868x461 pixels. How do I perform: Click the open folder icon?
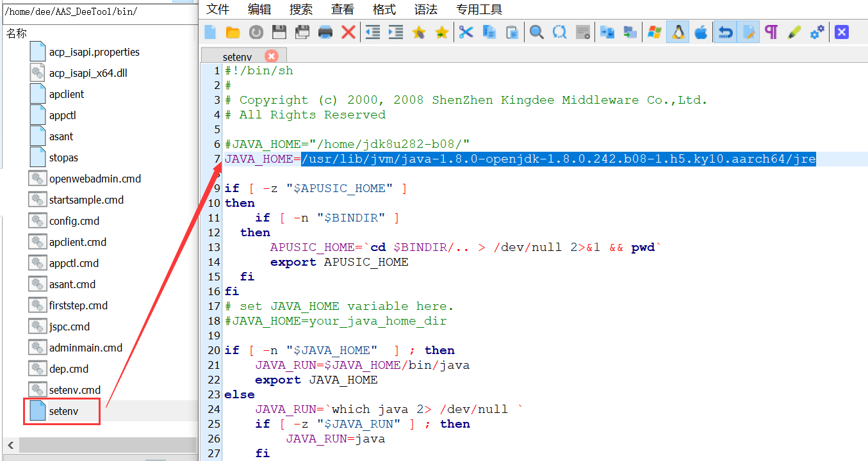tap(233, 32)
